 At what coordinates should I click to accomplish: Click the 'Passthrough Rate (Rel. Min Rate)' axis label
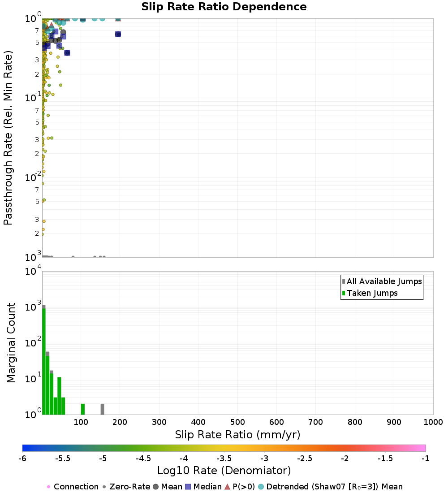pyautogui.click(x=8, y=138)
